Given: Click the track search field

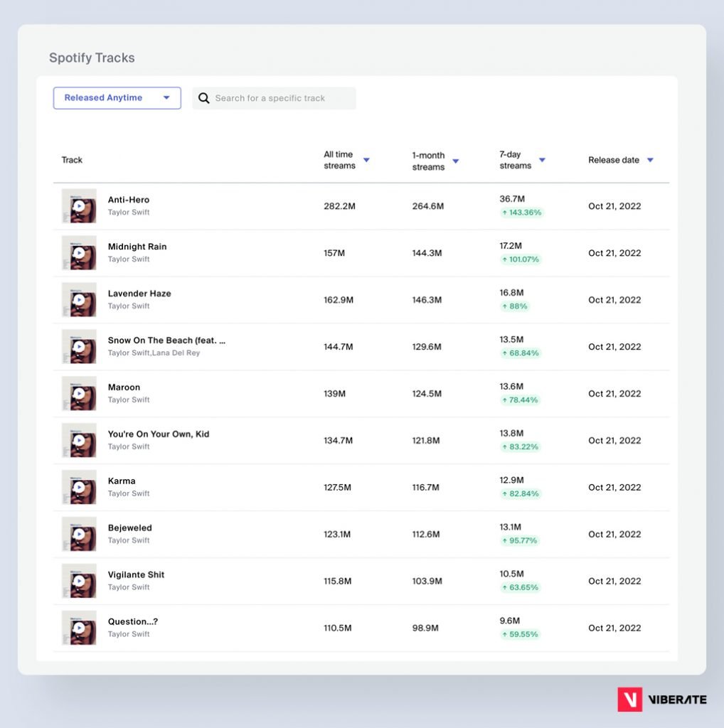Looking at the screenshot, I should click(274, 98).
